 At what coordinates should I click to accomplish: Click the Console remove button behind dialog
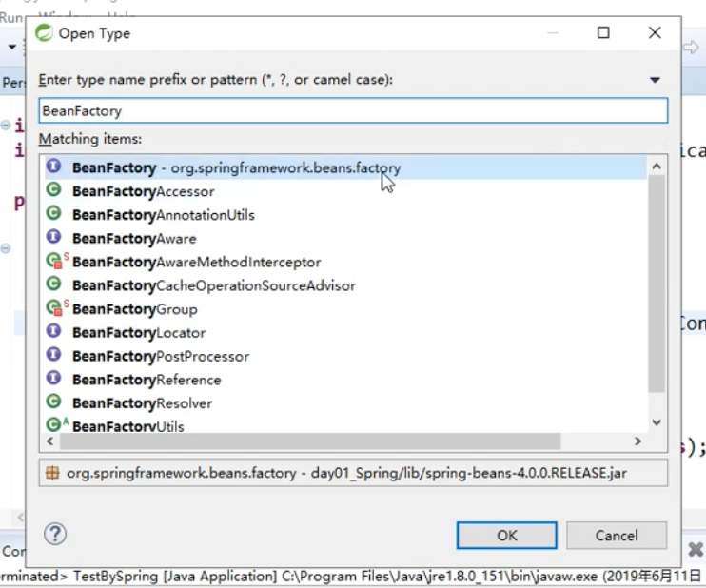pyautogui.click(x=696, y=549)
